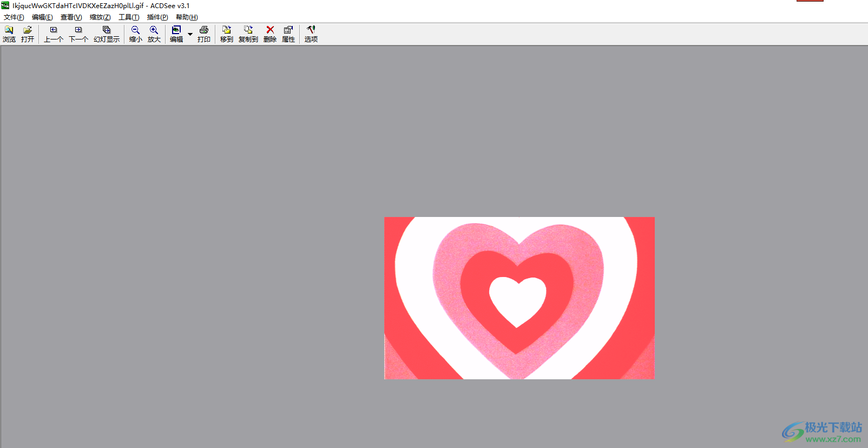868x448 pixels.
Task: Print the image with 打印 icon
Action: (x=204, y=34)
